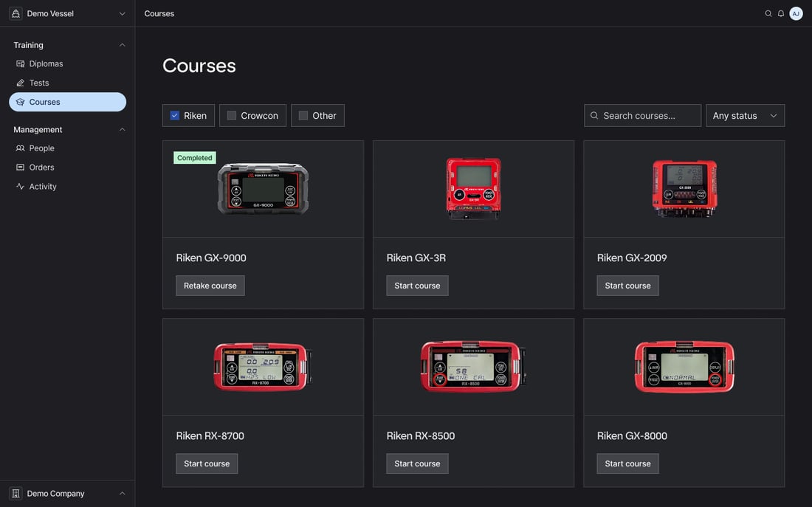This screenshot has height=507, width=812.
Task: Click the notifications bell icon
Action: 780,13
